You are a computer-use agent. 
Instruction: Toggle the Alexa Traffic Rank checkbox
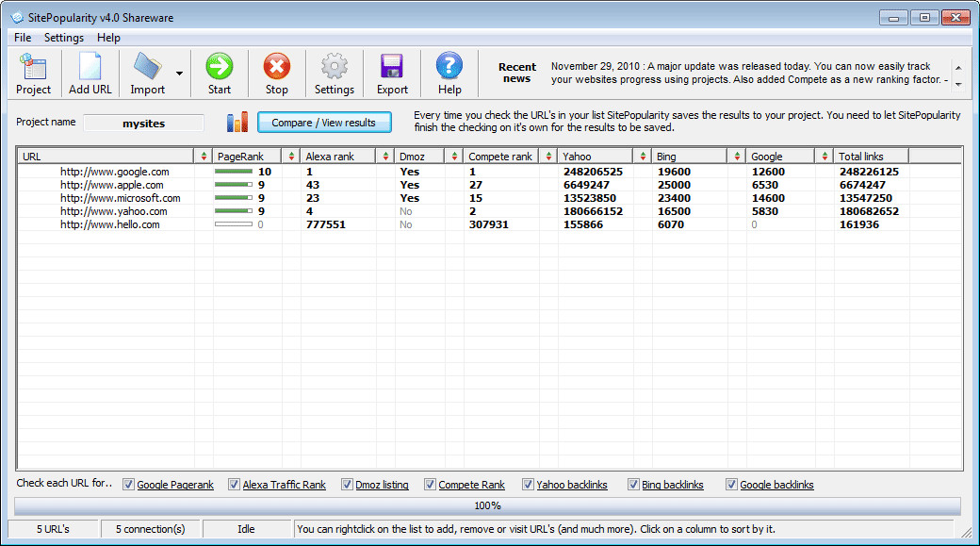pyautogui.click(x=234, y=484)
